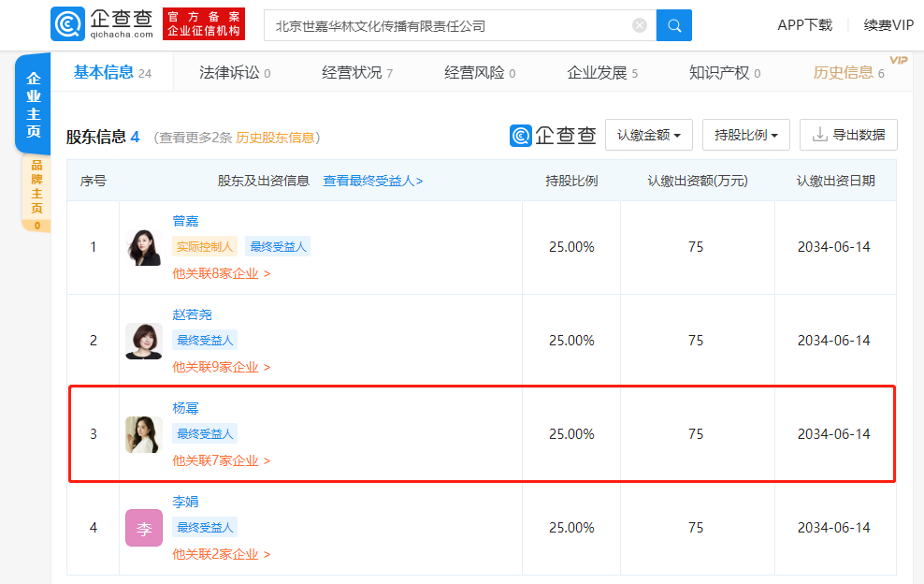Click the 导出数据 button
The width and height of the screenshot is (924, 584).
click(848, 135)
